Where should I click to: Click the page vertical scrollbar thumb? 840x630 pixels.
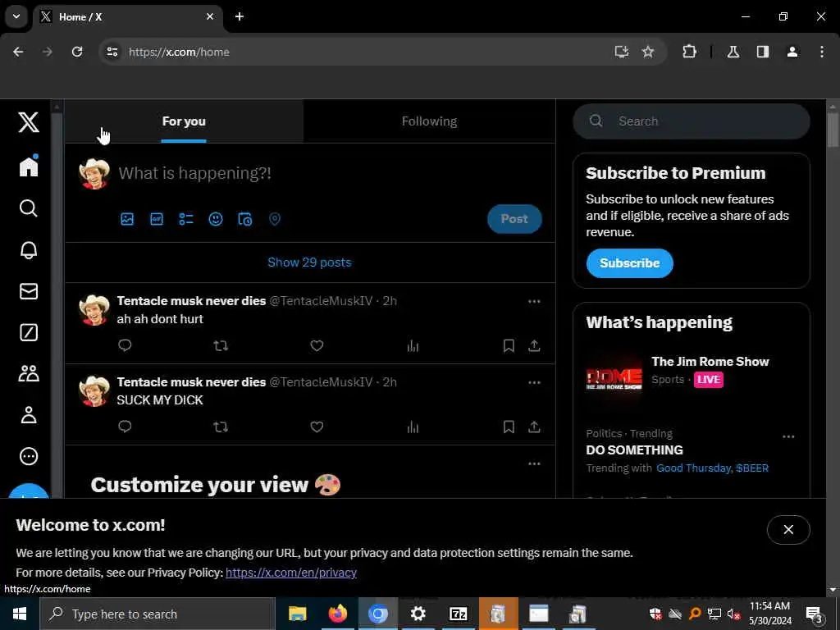pyautogui.click(x=833, y=129)
